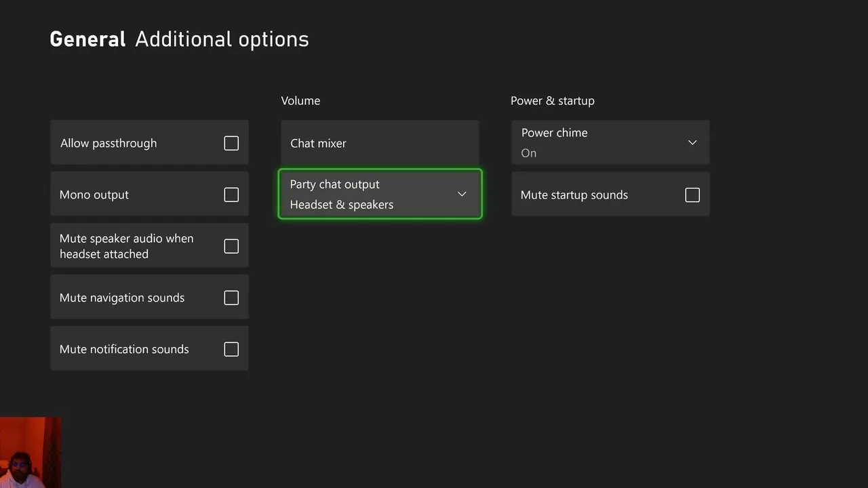This screenshot has height=488, width=868.
Task: Click the Additional options title
Action: (222, 39)
